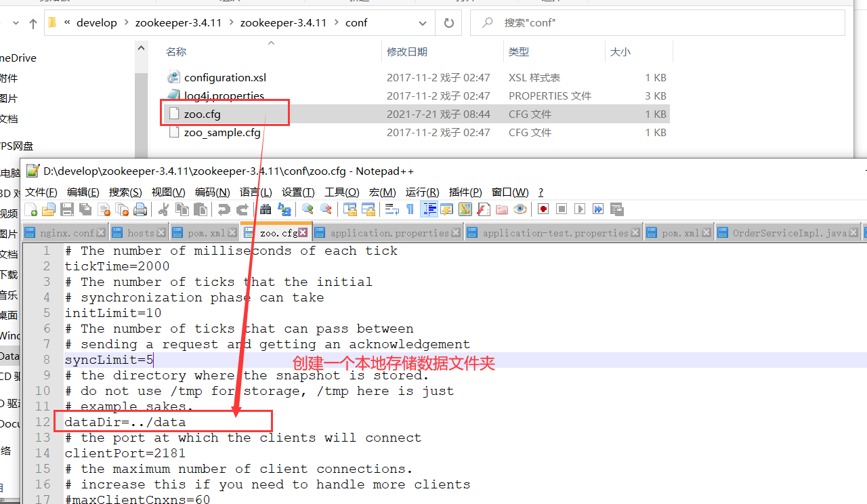Click the Close All files toolbar icon
The width and height of the screenshot is (867, 504).
[122, 209]
